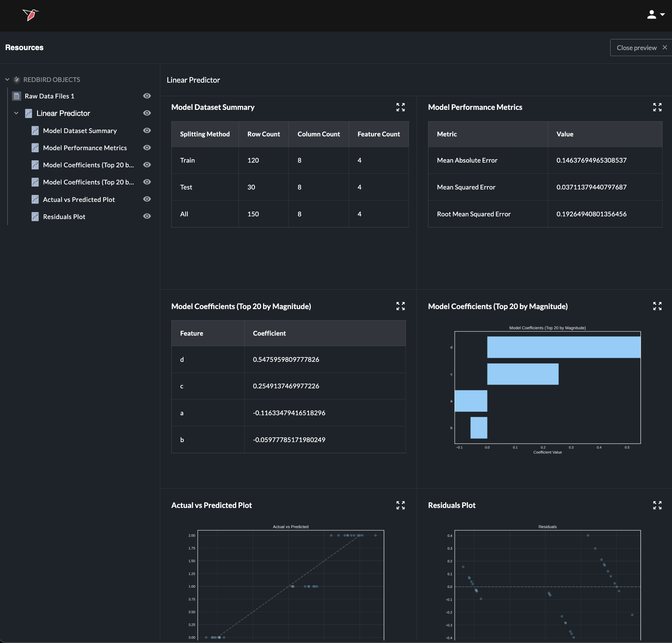
Task: Toggle visibility of Residuals Plot item
Action: point(147,216)
